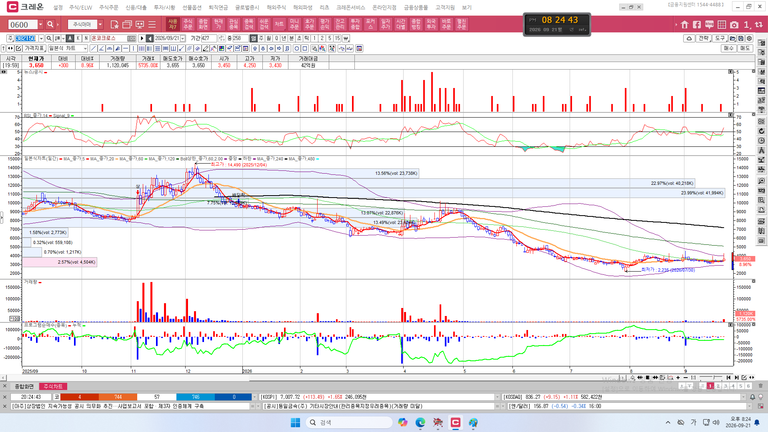Click the back arrow next to date field
The width and height of the screenshot is (768, 432).
click(x=150, y=38)
